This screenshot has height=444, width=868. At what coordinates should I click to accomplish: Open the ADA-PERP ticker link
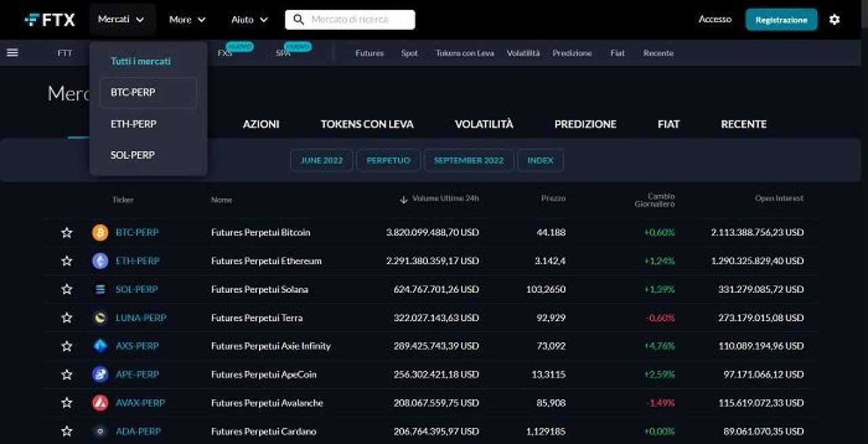pyautogui.click(x=138, y=431)
